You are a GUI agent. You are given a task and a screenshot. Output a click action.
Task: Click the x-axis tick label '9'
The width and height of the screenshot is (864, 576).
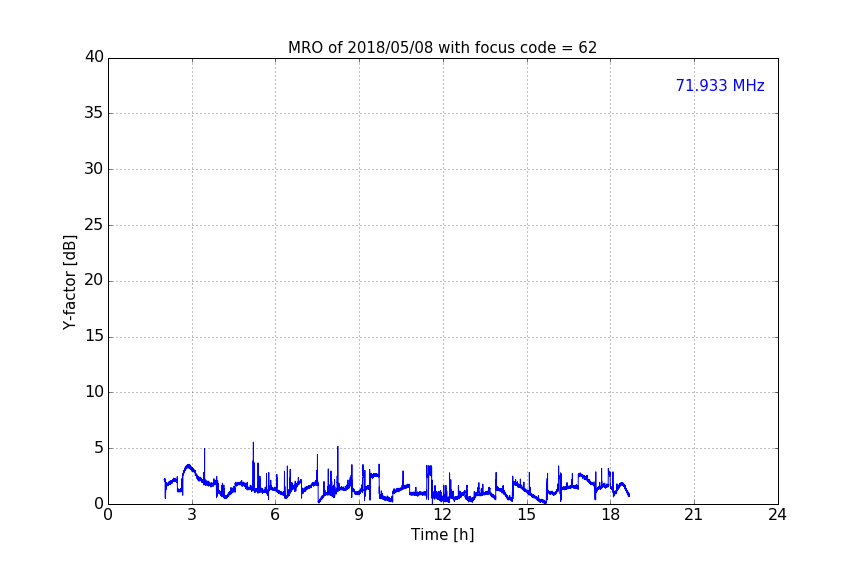359,515
